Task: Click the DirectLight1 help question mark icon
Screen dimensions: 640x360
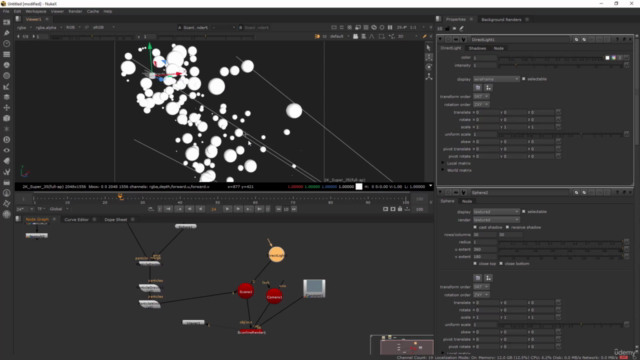Action: point(618,40)
